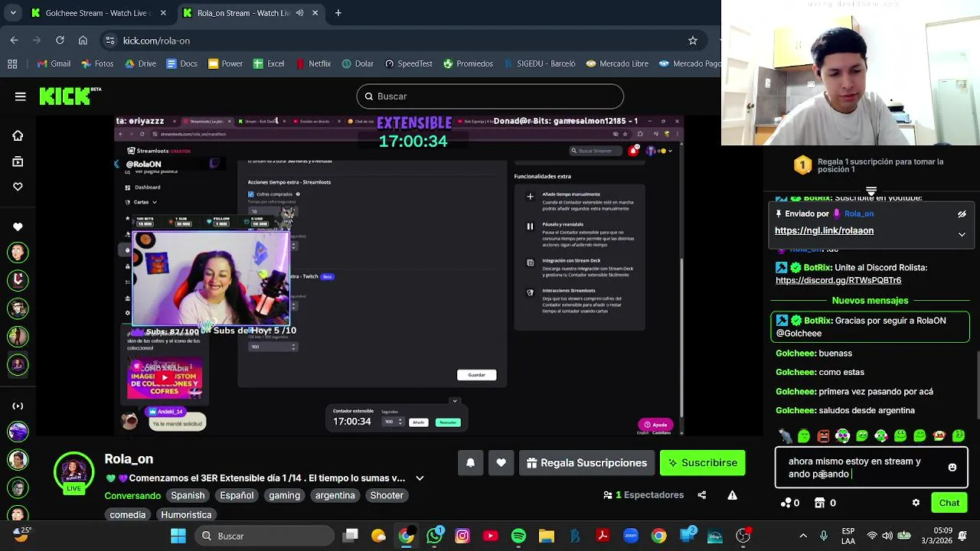The image size is (980, 551).
Task: Open the Netflix bookmark
Action: (x=312, y=64)
